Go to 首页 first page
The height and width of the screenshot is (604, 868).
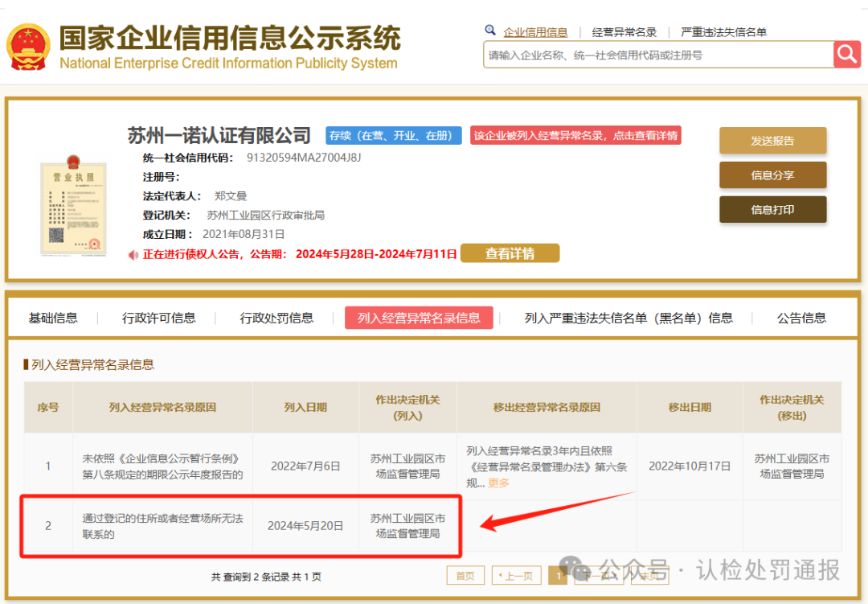click(465, 576)
